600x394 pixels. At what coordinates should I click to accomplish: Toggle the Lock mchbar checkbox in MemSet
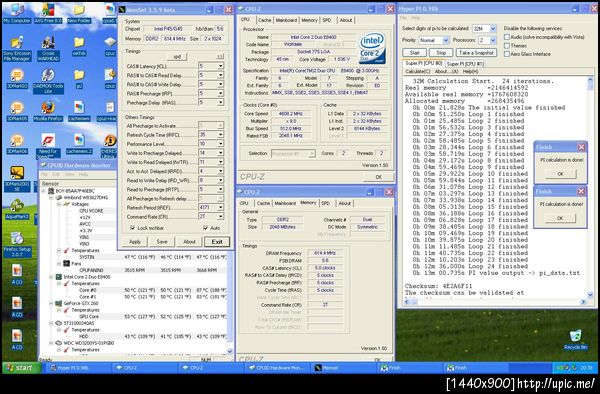click(133, 228)
